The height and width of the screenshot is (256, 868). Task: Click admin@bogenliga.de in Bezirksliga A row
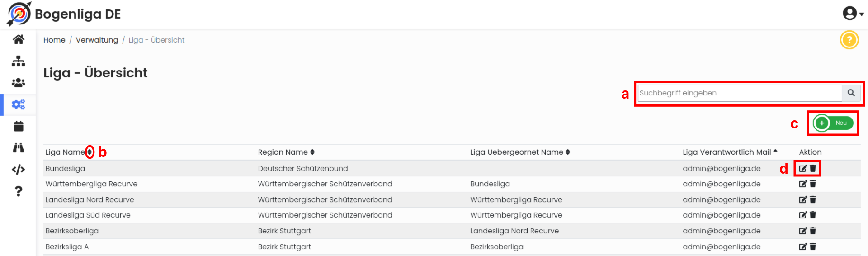[x=722, y=247]
